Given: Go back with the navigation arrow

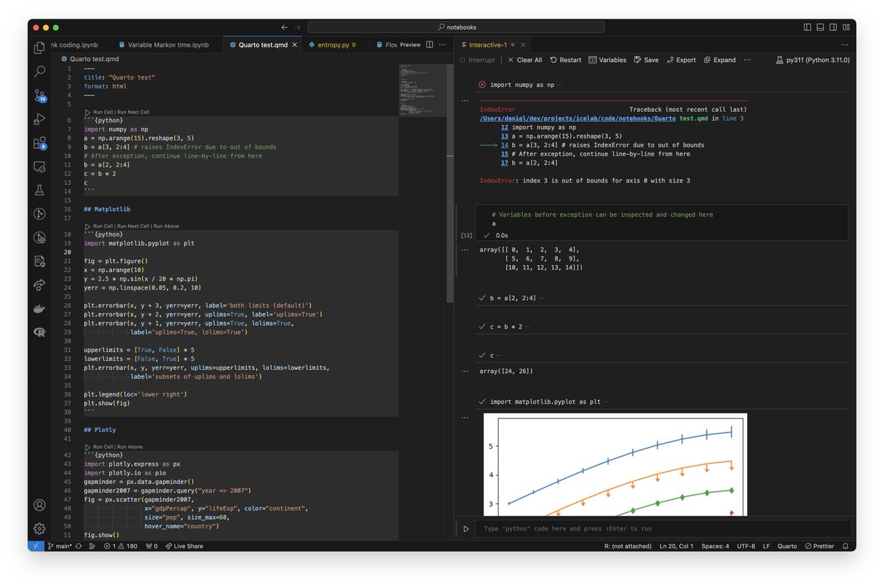Looking at the screenshot, I should pyautogui.click(x=284, y=27).
